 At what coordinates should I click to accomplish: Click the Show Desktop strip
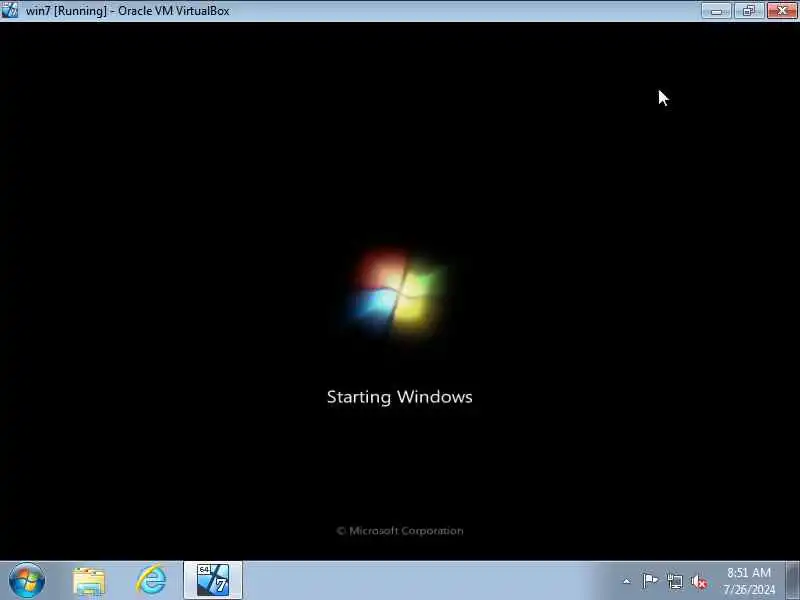[792, 580]
